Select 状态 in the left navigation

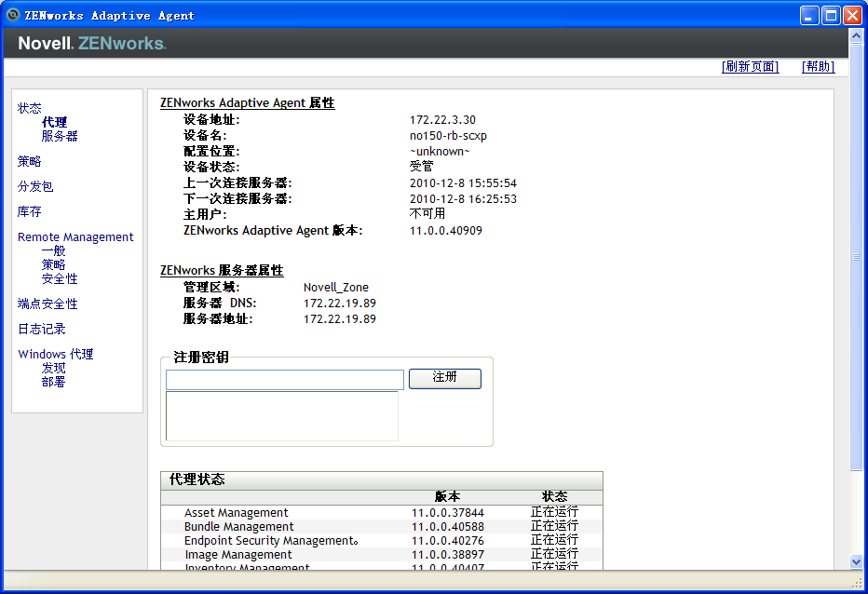click(x=30, y=108)
